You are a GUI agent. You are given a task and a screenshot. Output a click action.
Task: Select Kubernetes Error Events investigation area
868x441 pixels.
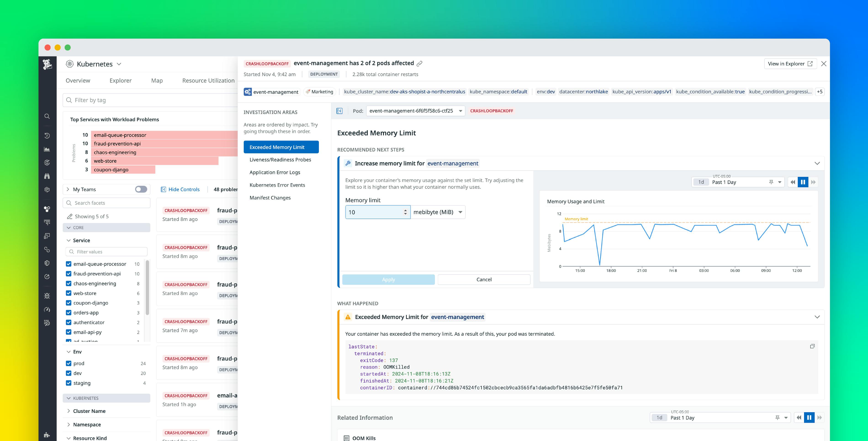click(277, 185)
